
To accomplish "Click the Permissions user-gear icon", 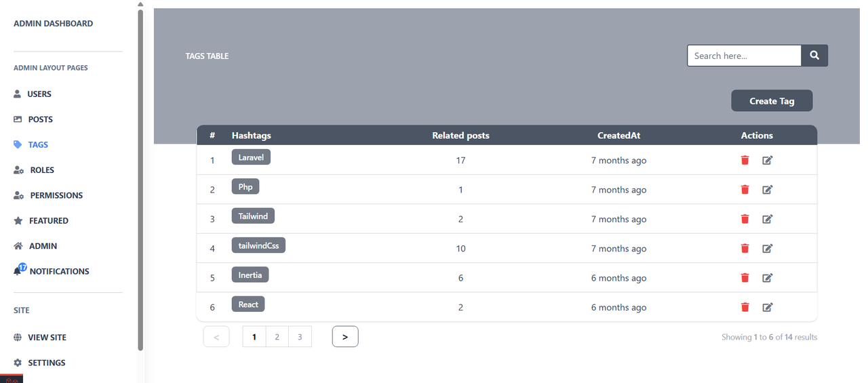I will point(19,195).
